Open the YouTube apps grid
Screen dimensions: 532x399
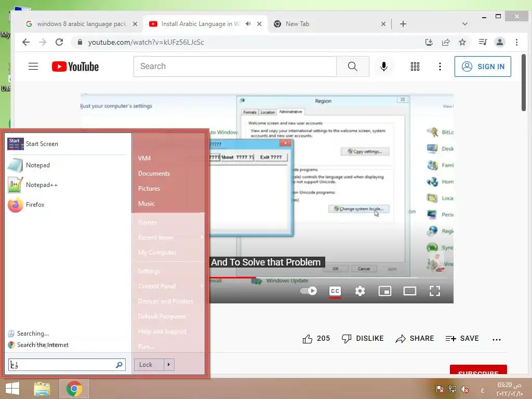(x=415, y=66)
